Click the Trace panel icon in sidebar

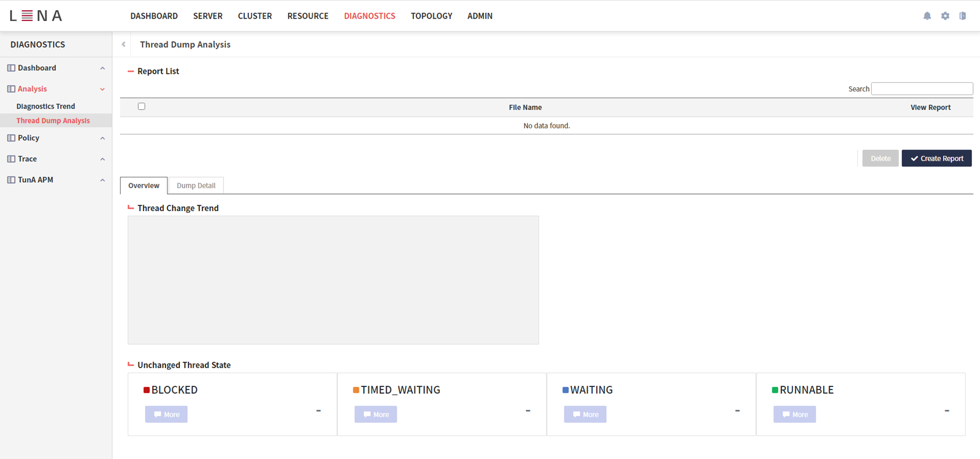click(x=11, y=159)
